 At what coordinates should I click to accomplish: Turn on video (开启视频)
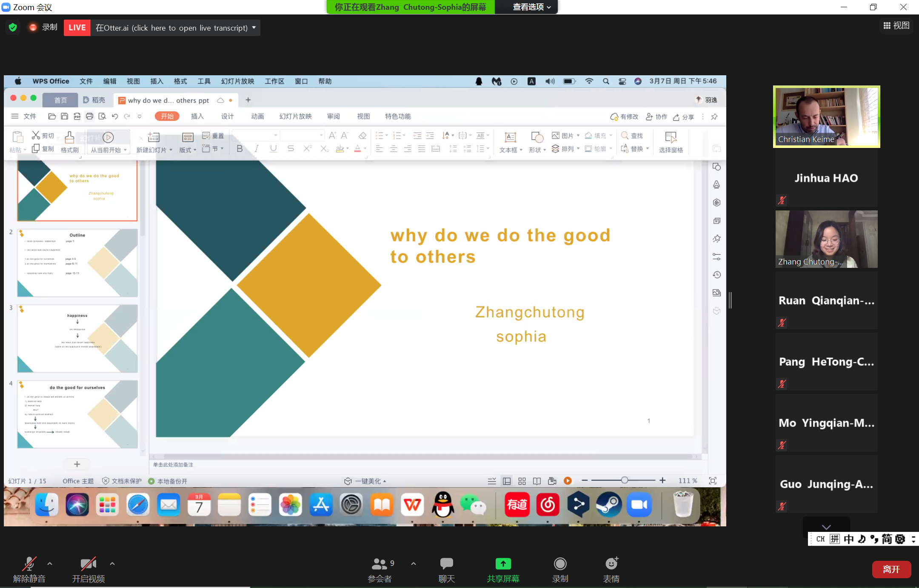coord(88,564)
